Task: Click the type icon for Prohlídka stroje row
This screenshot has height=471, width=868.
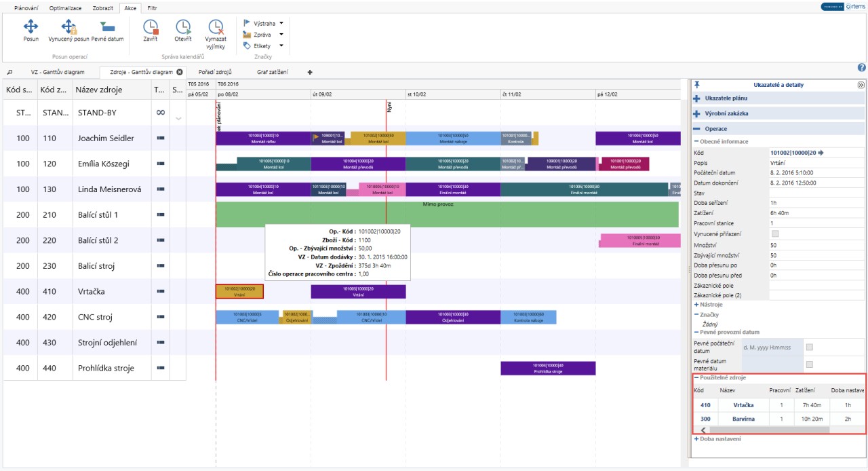Action: (161, 368)
